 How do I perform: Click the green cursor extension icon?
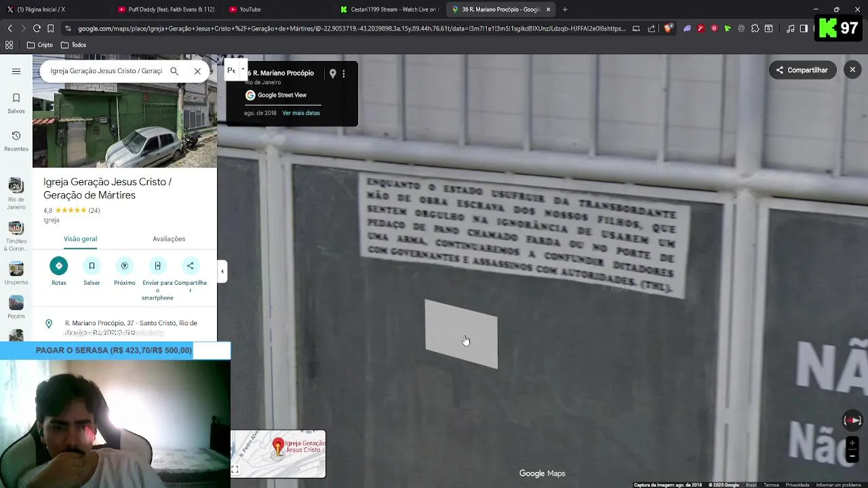[728, 28]
